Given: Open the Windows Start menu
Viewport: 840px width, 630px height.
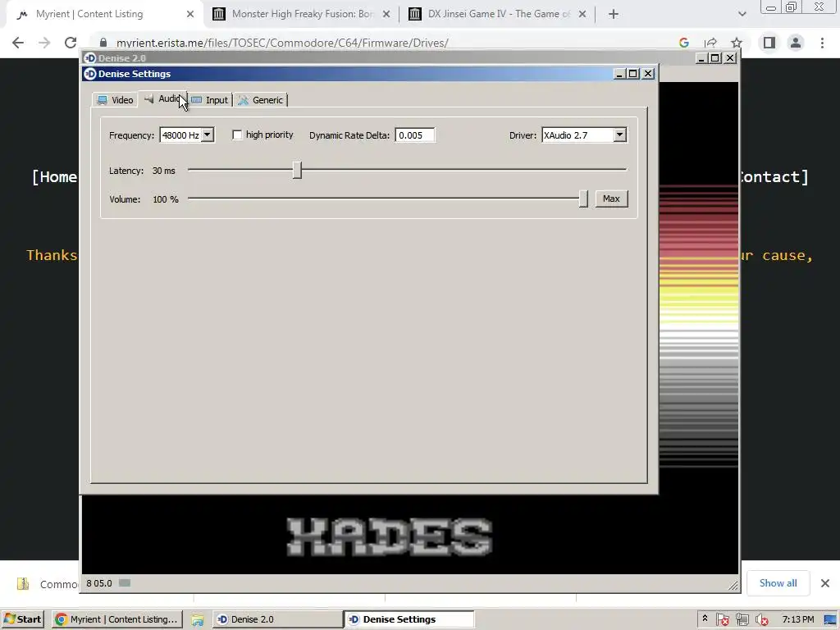Looking at the screenshot, I should pyautogui.click(x=22, y=619).
